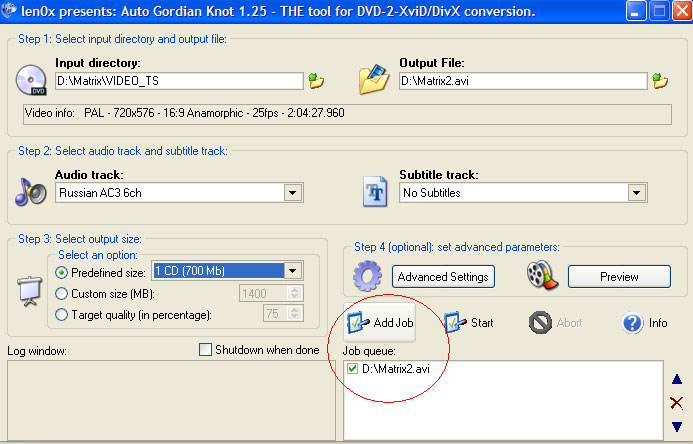Click the app icon in title bar
Screen dimensions: 693x444
coord(9,10)
